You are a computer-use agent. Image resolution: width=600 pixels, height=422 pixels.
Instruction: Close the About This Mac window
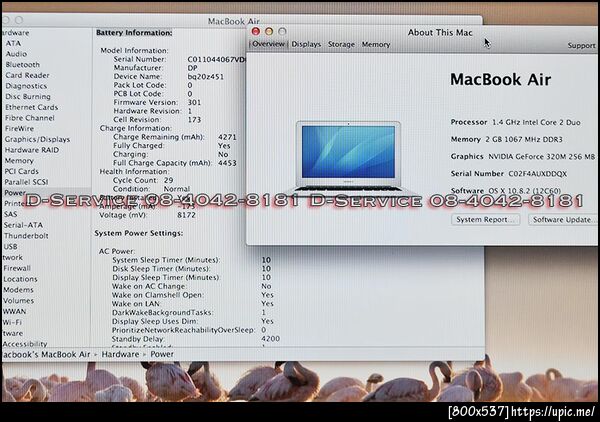(256, 31)
